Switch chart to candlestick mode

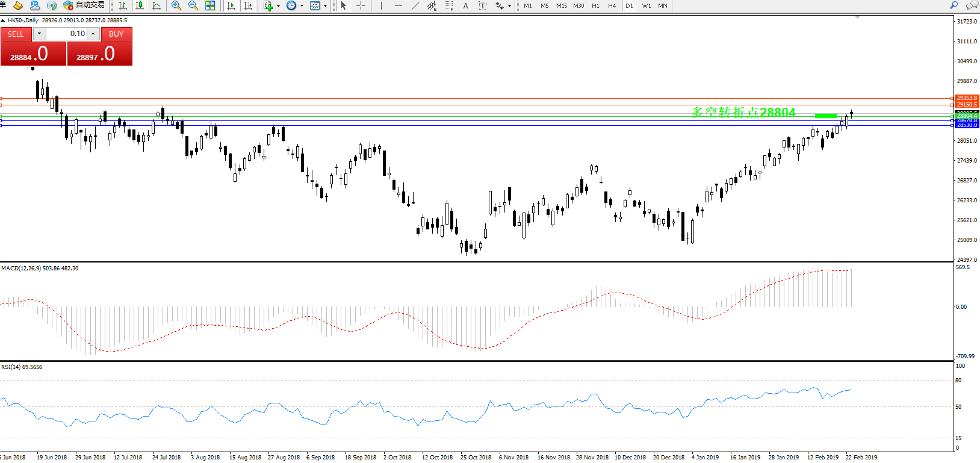pos(140,5)
